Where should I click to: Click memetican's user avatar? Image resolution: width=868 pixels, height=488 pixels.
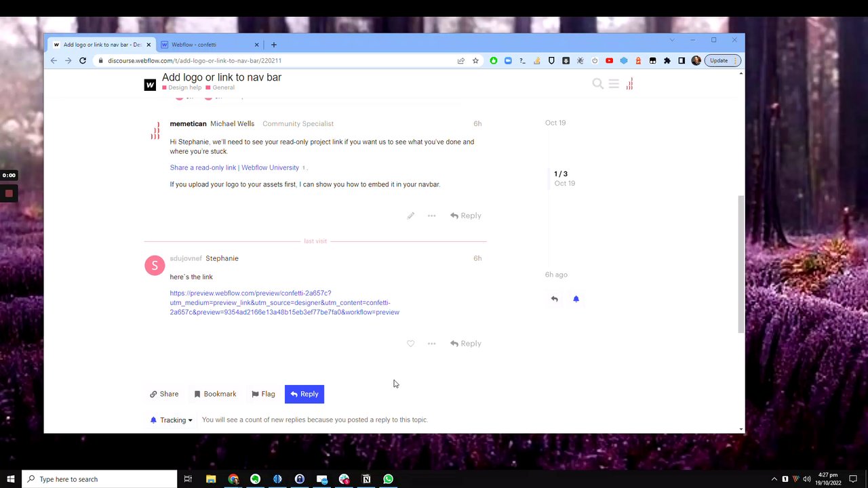click(155, 130)
